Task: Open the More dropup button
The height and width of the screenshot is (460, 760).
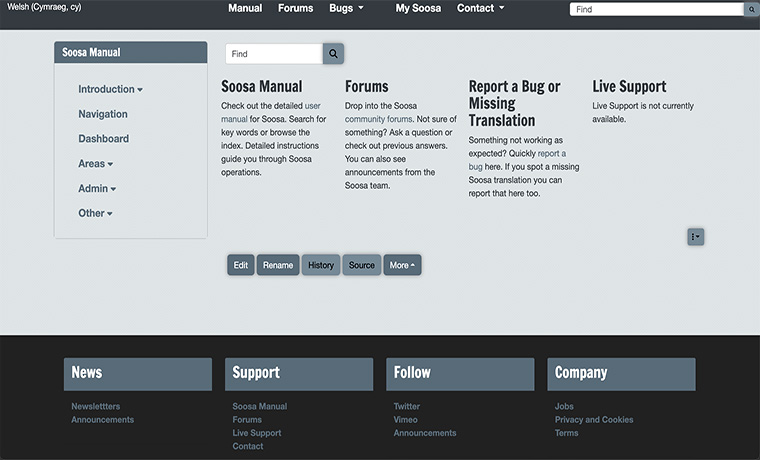Action: [x=402, y=265]
